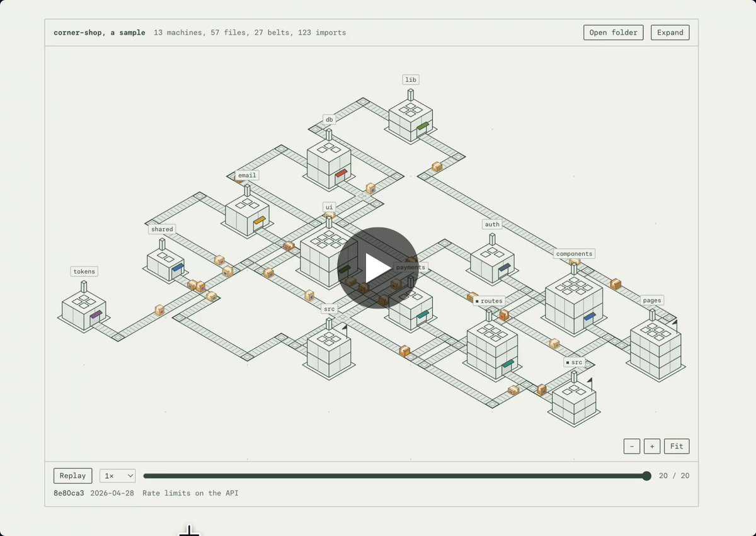Click the lib label tag
Viewport: 756px width, 536px height.
click(x=411, y=80)
